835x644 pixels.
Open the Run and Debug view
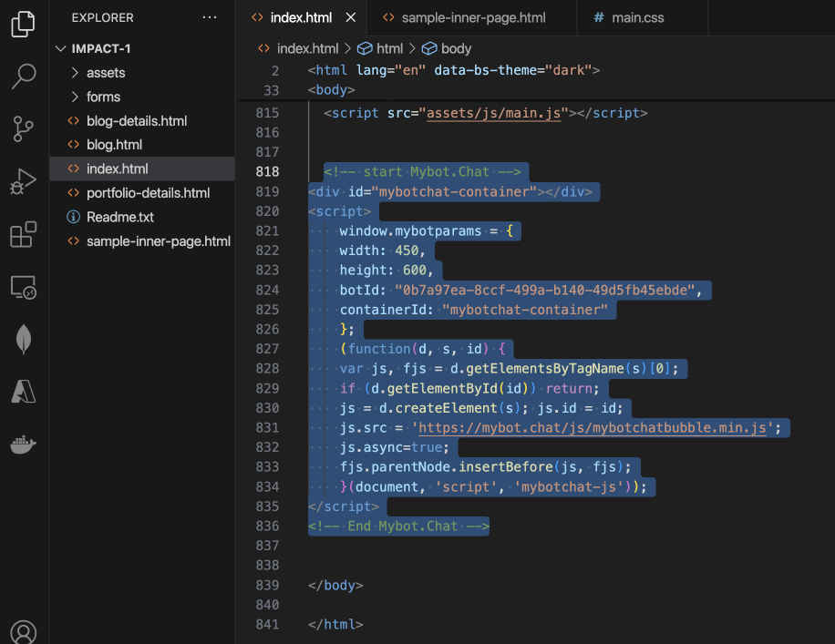tap(23, 180)
